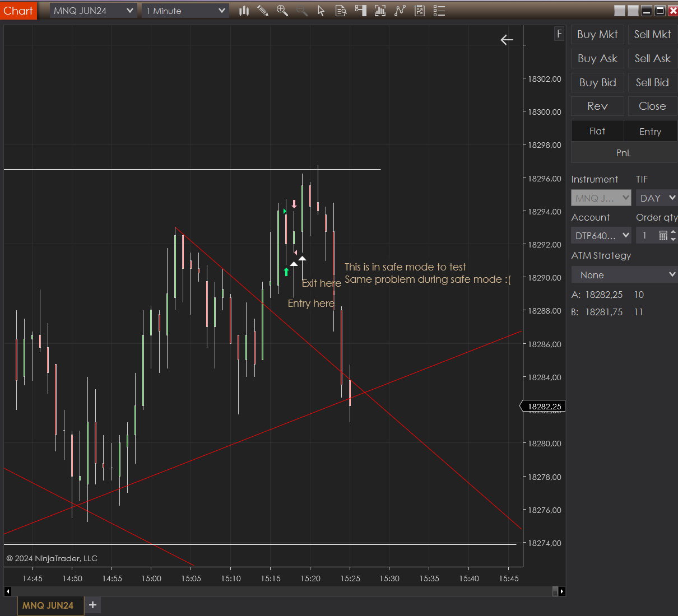Viewport: 678px width, 616px height.
Task: Click the Sell Mkt button
Action: (652, 34)
